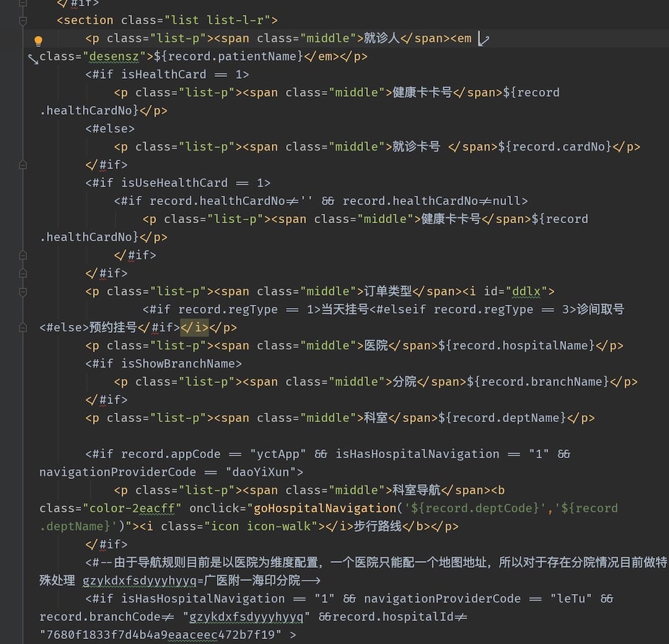The width and height of the screenshot is (669, 644).
Task: Click the wrap continuation arrow before class="desensz"
Action: pos(34,59)
